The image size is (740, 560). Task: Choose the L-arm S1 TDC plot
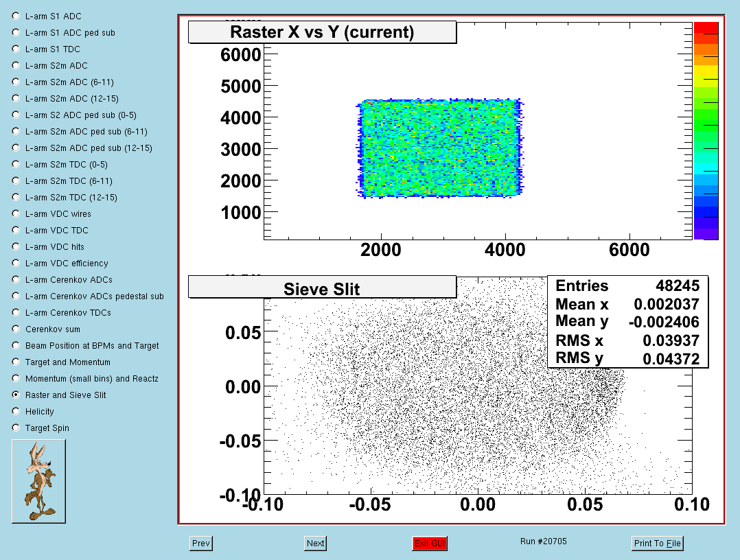pos(16,49)
